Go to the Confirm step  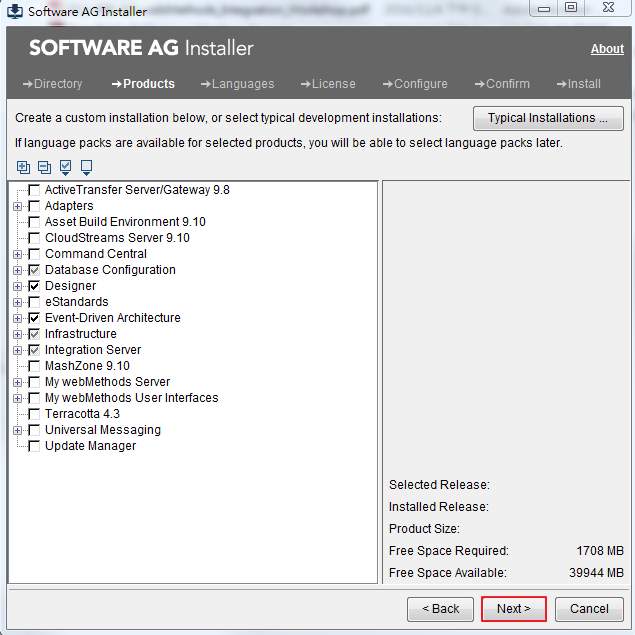[502, 84]
